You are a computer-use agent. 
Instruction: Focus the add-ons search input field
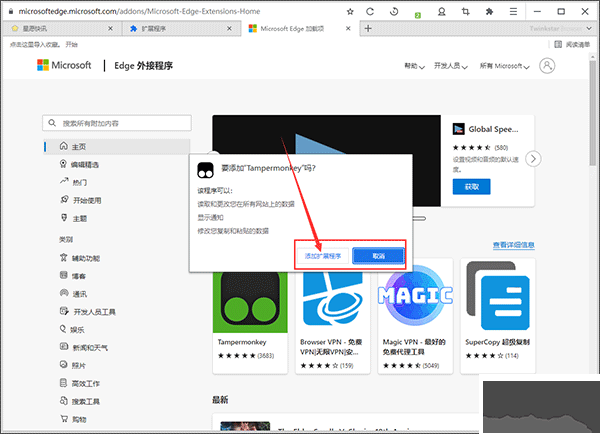coord(117,123)
